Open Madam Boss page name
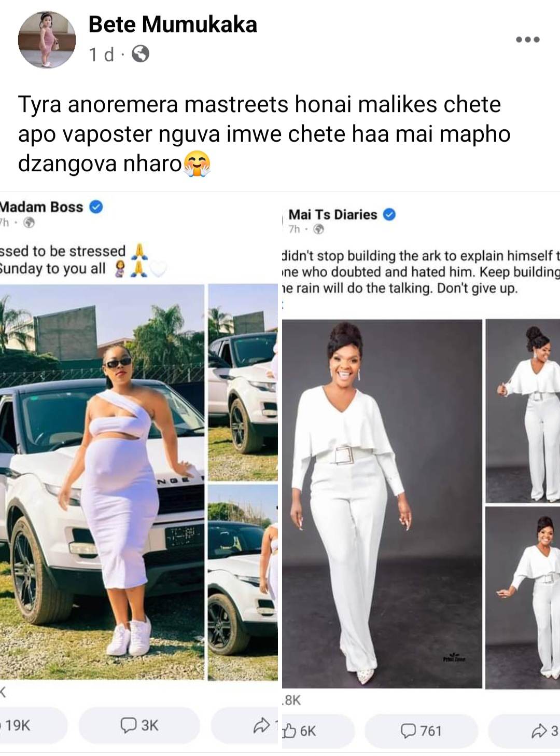Screen dimensions: 560x756 [x=41, y=207]
